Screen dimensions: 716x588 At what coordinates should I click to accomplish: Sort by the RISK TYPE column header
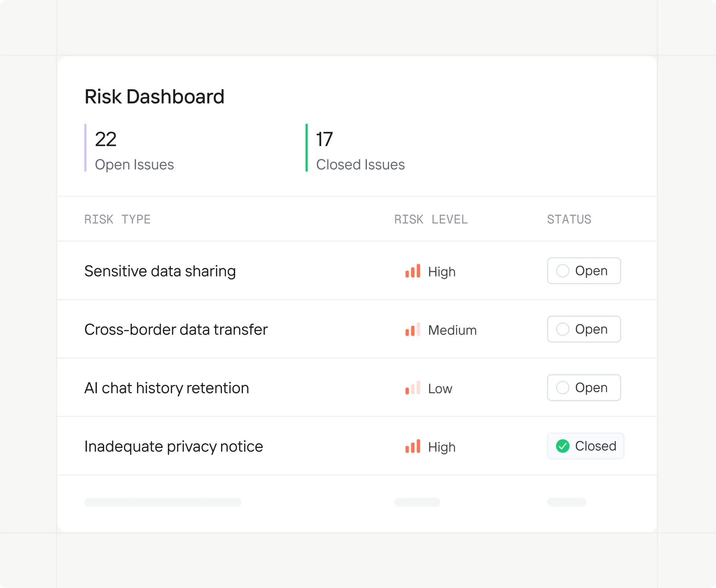coord(117,219)
